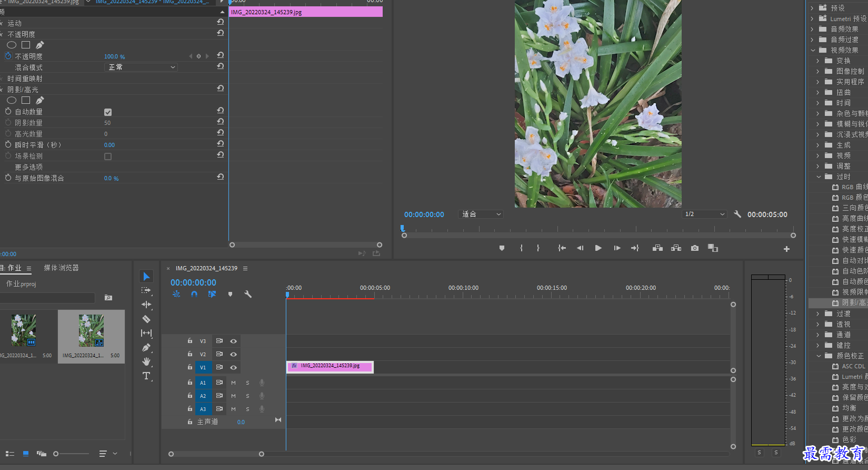868x470 pixels.
Task: Adjust the project thumbnail zoom slider
Action: 56,454
